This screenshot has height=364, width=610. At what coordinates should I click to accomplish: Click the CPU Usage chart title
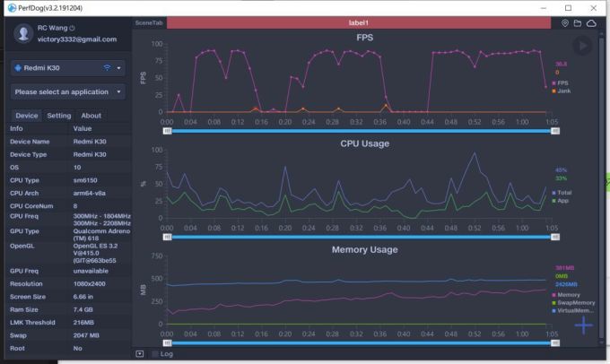pyautogui.click(x=364, y=143)
